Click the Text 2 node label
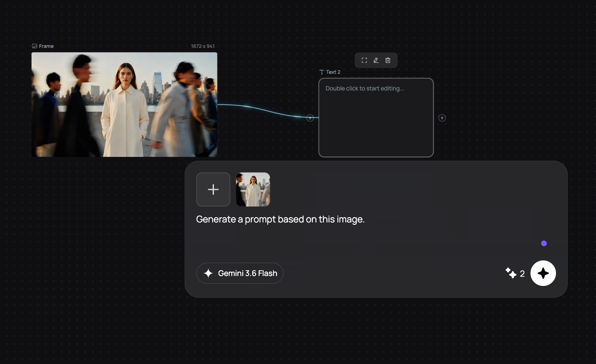Screen dimensions: 596x364 (x=333, y=72)
